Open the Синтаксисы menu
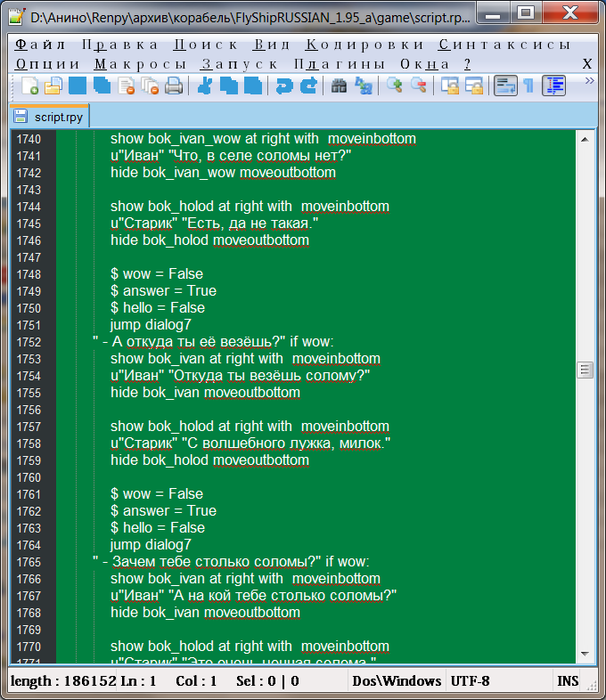Screen dimensions: 606x700 tap(504, 45)
